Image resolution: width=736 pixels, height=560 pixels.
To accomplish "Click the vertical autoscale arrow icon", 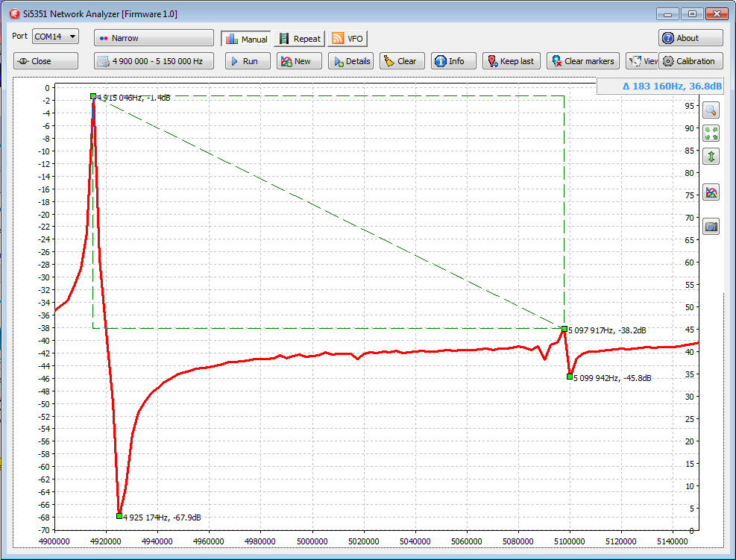I will [711, 157].
